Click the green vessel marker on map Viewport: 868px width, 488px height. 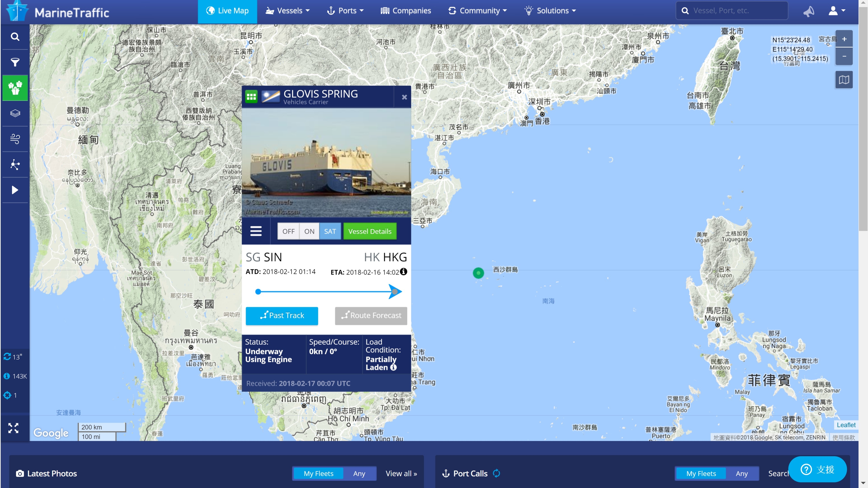tap(479, 273)
